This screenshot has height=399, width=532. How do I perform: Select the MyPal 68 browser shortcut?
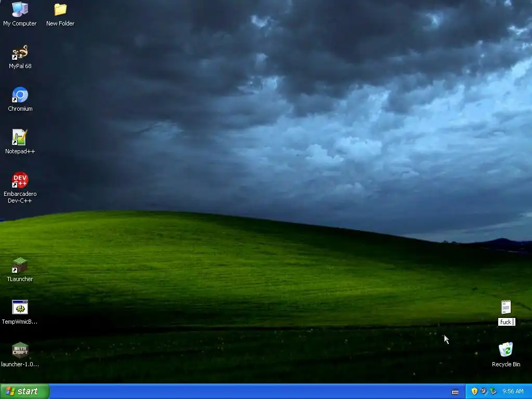click(x=20, y=52)
